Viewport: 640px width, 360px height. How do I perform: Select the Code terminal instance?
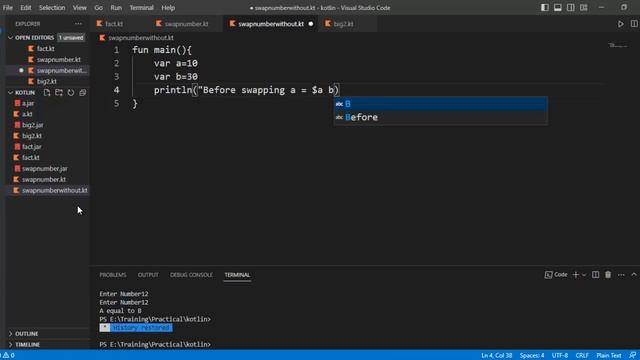556,275
